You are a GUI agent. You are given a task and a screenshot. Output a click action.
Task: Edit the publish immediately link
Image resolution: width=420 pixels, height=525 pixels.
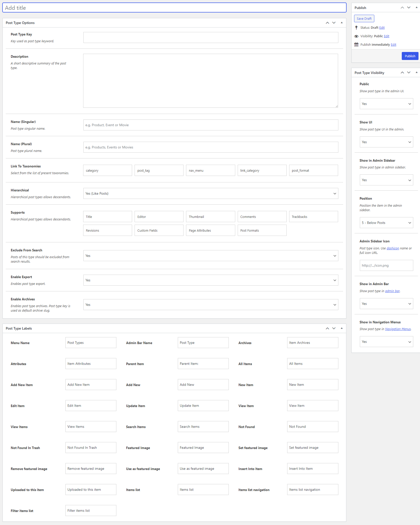tap(394, 45)
